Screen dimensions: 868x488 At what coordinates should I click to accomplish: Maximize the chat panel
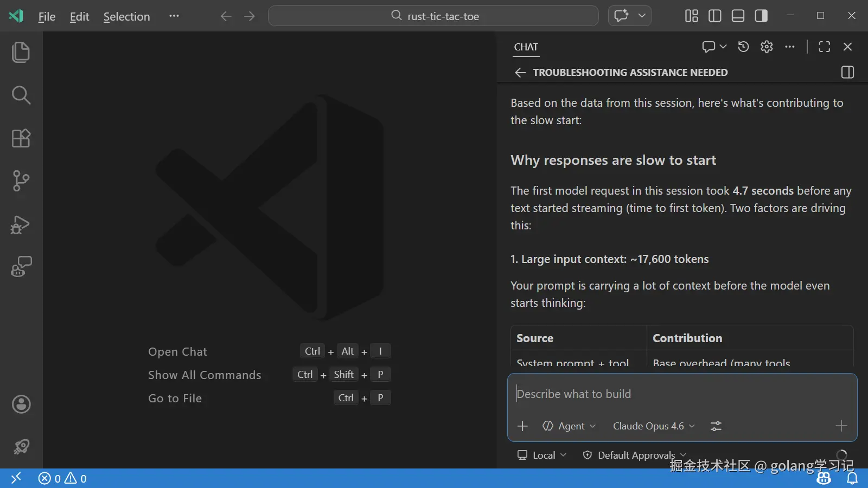[x=825, y=47]
